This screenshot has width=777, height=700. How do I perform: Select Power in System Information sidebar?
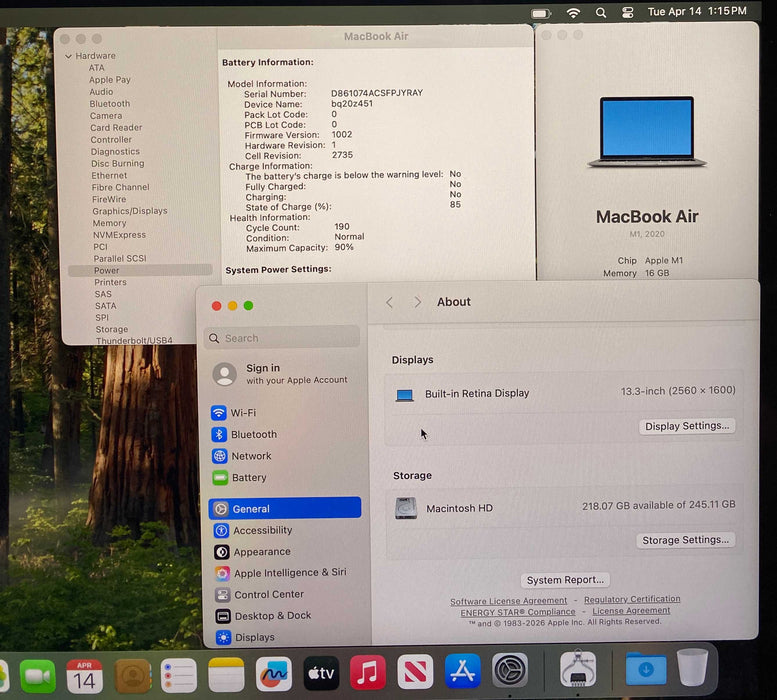click(140, 270)
